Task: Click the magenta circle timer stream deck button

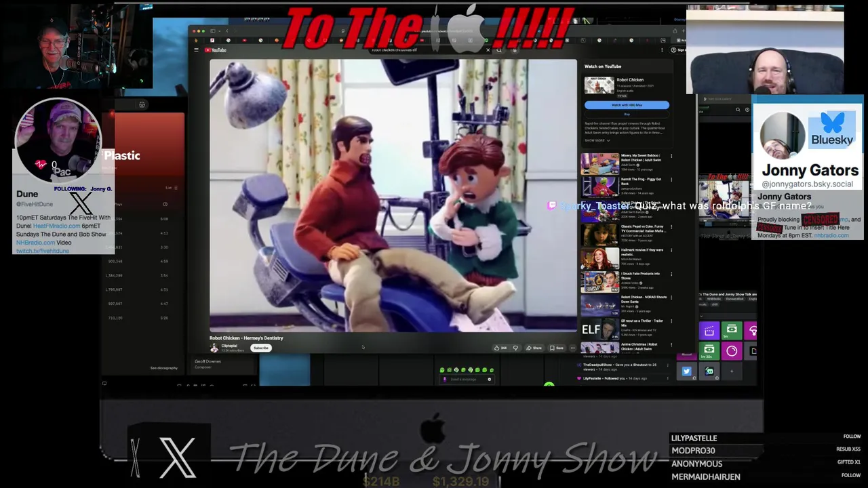Action: 732,350
